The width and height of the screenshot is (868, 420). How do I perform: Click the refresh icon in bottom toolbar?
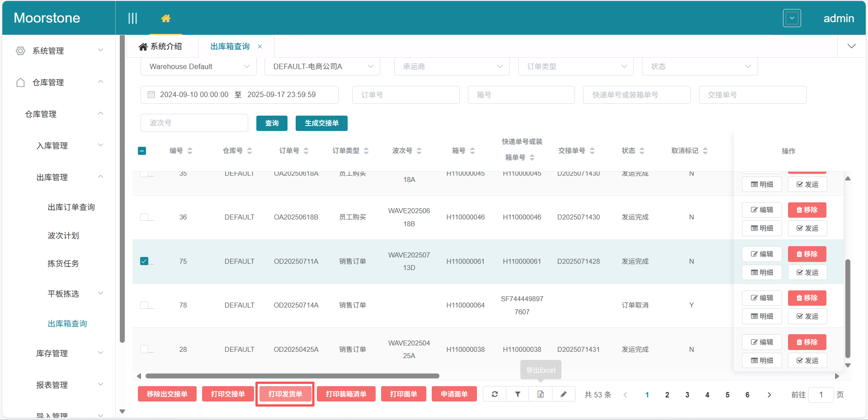495,394
